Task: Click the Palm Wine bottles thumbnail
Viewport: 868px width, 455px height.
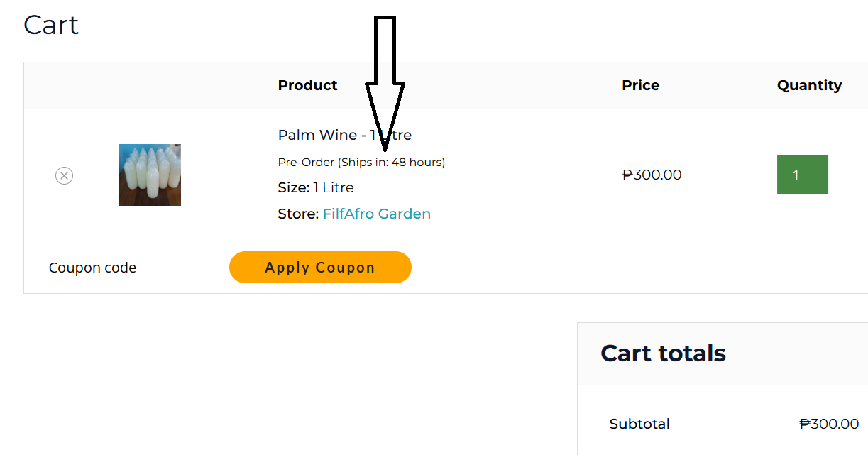Action: click(150, 175)
